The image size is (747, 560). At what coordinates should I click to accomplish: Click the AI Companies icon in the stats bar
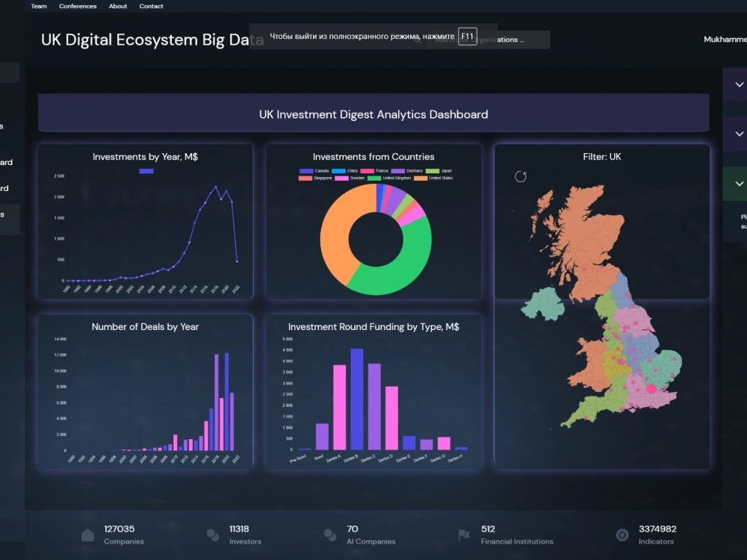[330, 535]
